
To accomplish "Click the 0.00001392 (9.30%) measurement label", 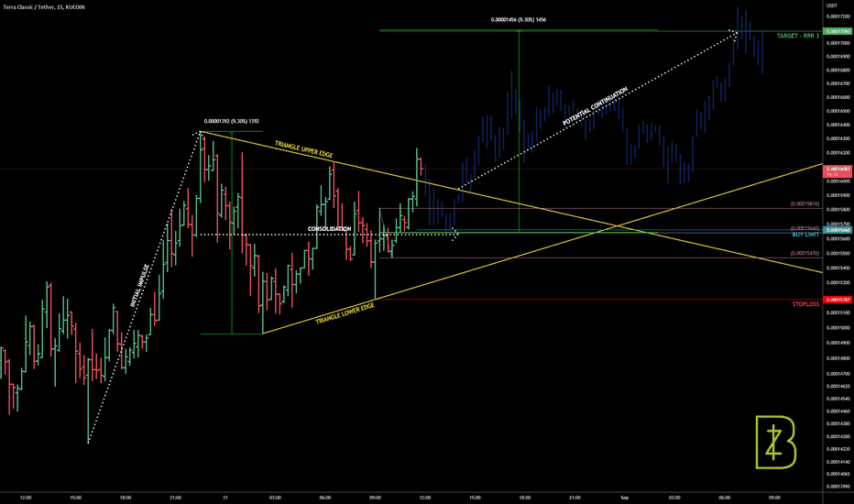I will [232, 122].
